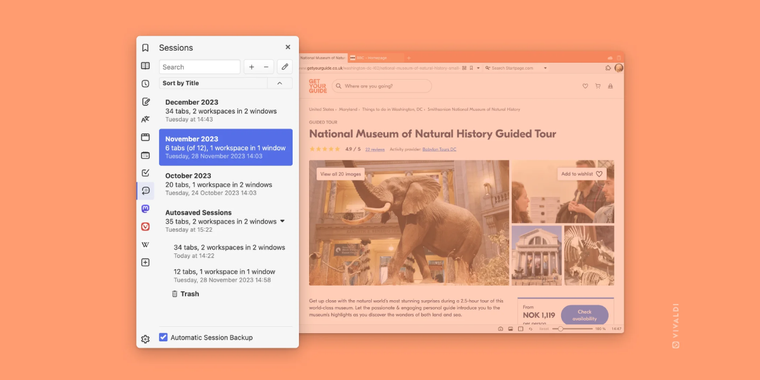Image resolution: width=760 pixels, height=380 pixels.
Task: Follow Things to do in Washington, DC link
Action: click(x=392, y=110)
